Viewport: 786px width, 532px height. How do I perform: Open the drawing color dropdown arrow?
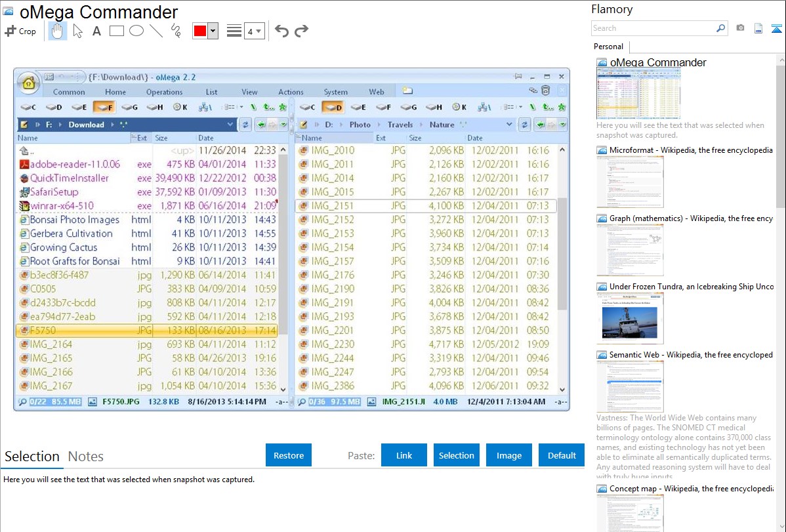[213, 31]
